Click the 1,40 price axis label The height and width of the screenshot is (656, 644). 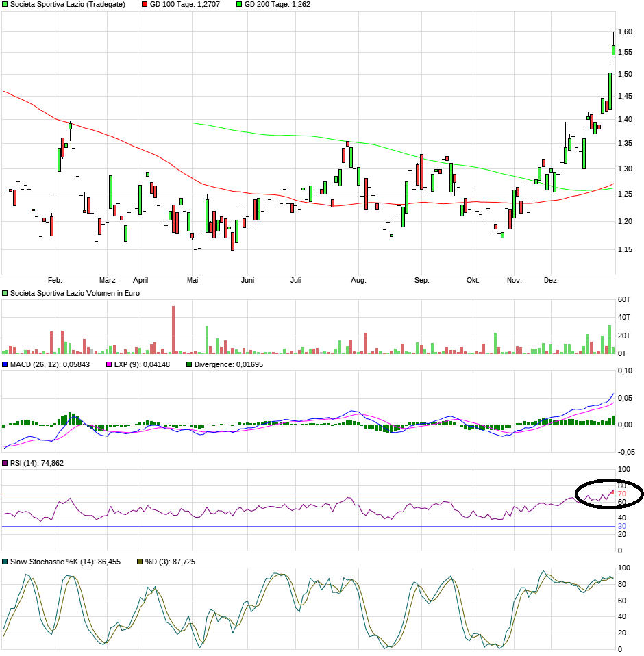626,120
